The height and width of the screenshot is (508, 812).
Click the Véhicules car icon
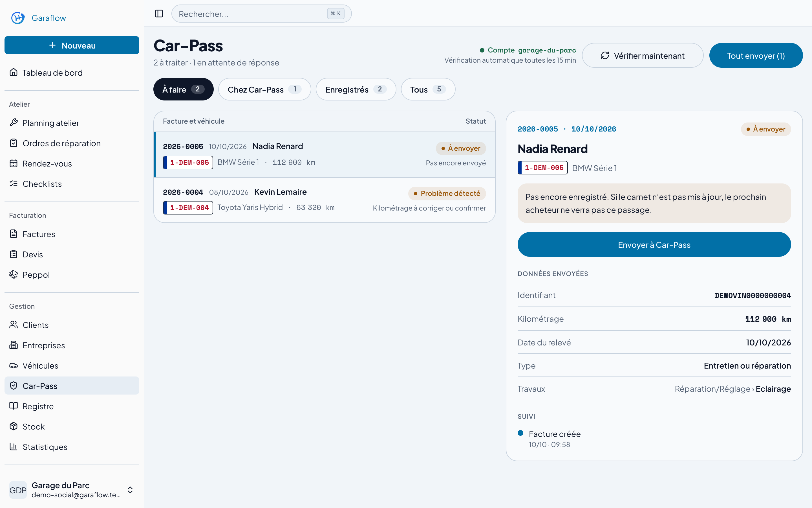tap(14, 365)
